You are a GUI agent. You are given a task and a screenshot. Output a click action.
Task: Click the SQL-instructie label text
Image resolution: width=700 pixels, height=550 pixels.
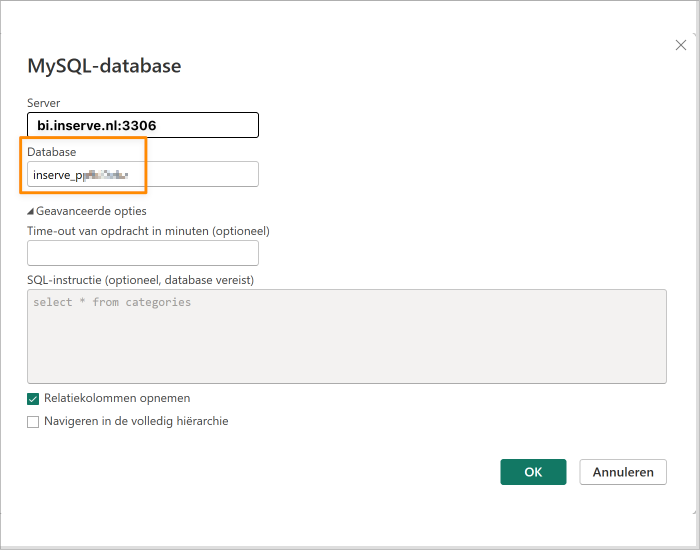pyautogui.click(x=141, y=280)
